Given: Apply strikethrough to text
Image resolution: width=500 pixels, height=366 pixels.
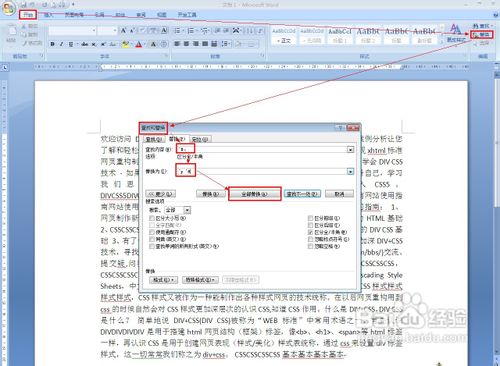Looking at the screenshot, I should (85, 44).
